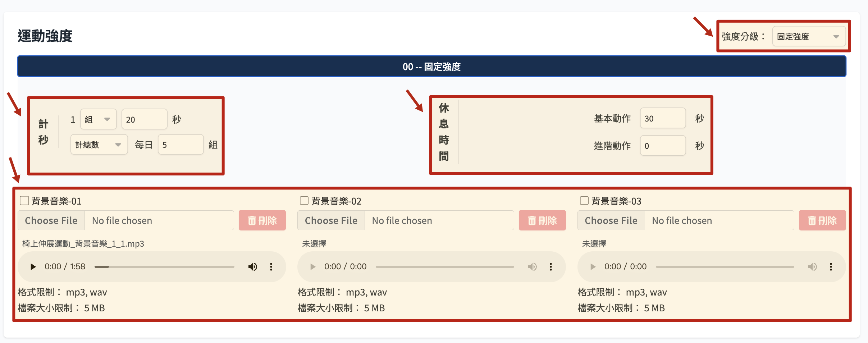The width and height of the screenshot is (868, 343).
Task: Delete the 背景音樂-01 file with 刪除
Action: click(x=262, y=220)
